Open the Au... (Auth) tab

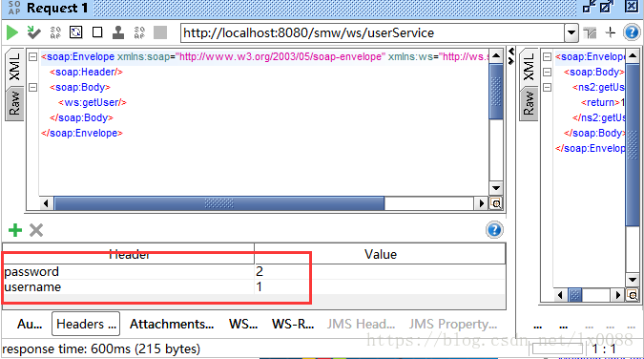pyautogui.click(x=30, y=324)
